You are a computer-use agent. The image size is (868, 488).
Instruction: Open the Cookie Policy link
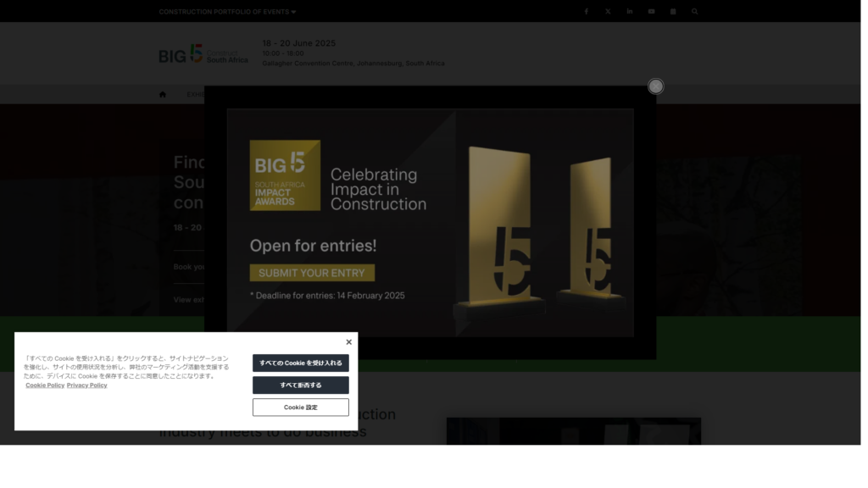point(45,385)
